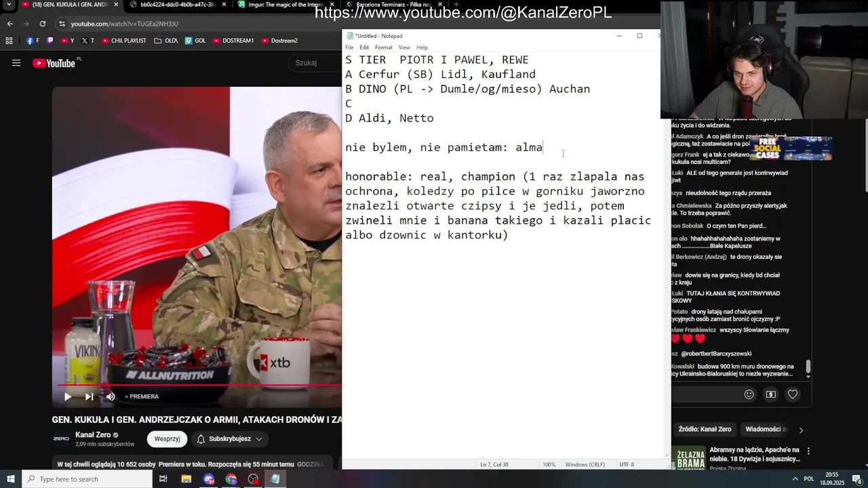Open Twitch bookmark icon
Screen dimensions: 868x488
50,41
